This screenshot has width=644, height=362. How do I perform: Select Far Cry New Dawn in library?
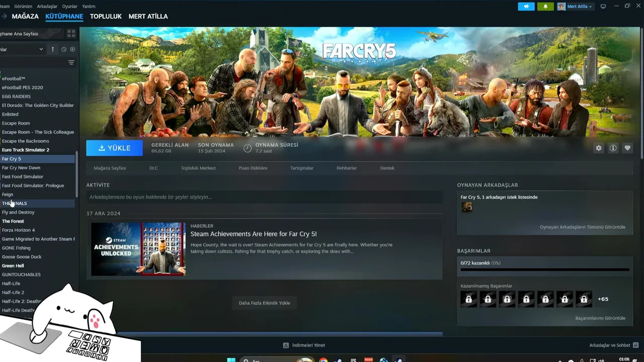pyautogui.click(x=21, y=167)
